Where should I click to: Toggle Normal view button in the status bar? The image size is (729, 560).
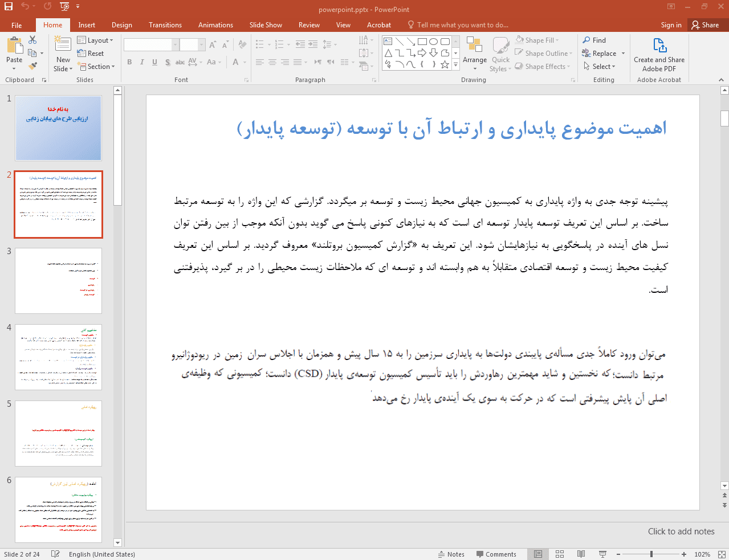tap(538, 554)
